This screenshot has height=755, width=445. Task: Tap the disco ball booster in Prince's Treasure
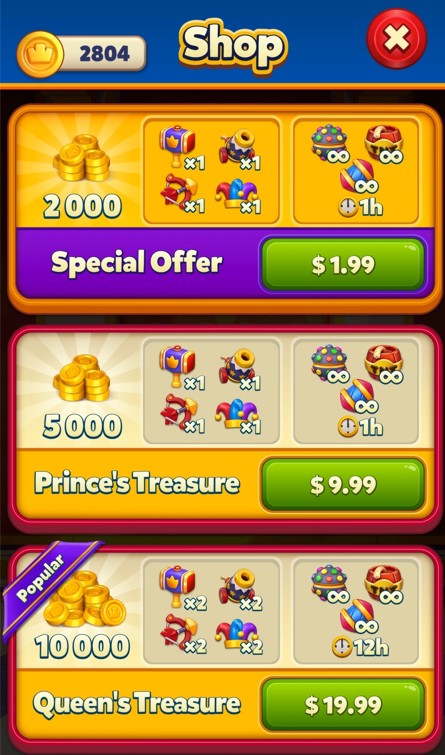(329, 362)
